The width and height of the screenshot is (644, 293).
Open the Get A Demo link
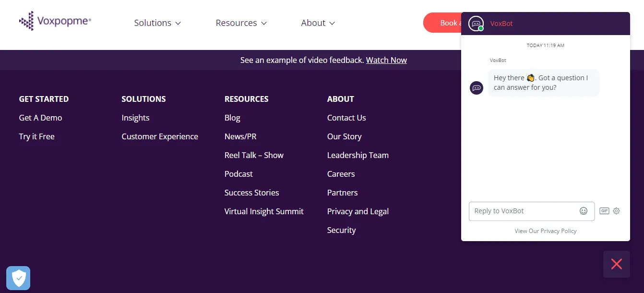(x=40, y=118)
